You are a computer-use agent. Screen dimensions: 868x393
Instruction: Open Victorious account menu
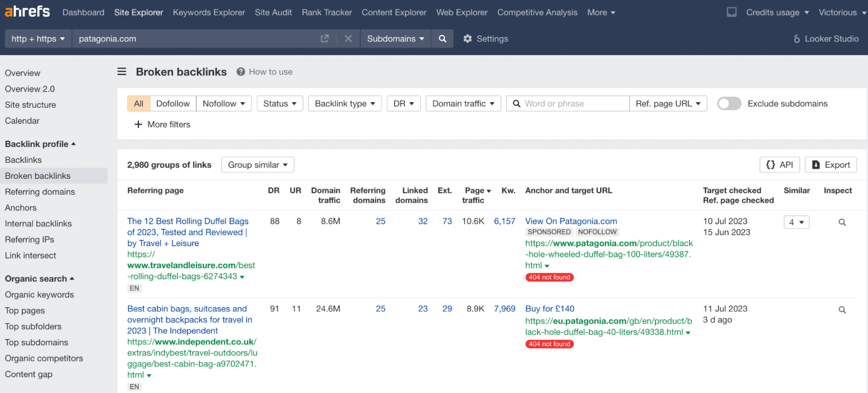(842, 13)
